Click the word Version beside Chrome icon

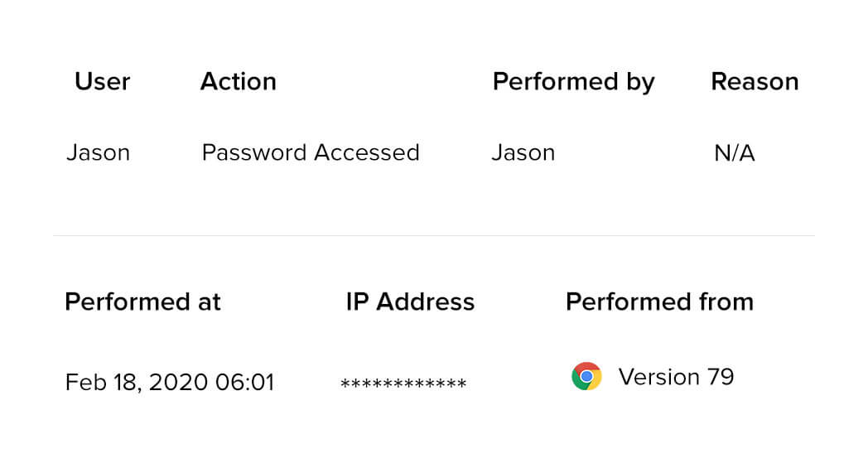coord(659,377)
